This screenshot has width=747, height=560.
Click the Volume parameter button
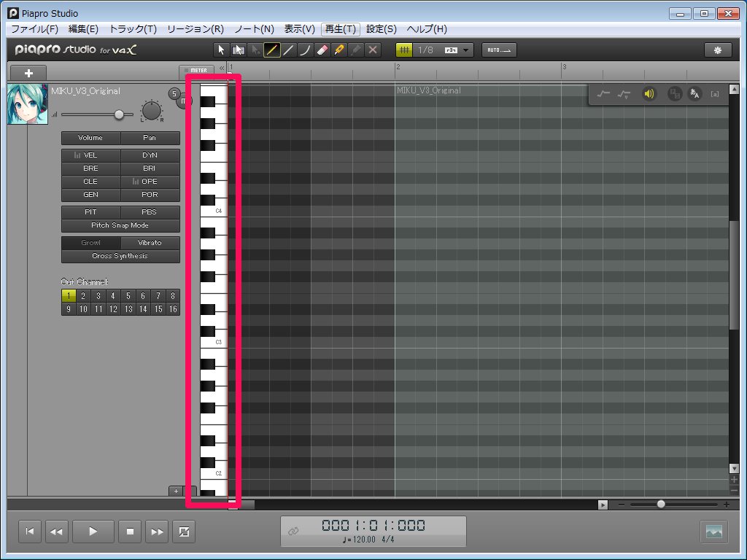pos(90,138)
